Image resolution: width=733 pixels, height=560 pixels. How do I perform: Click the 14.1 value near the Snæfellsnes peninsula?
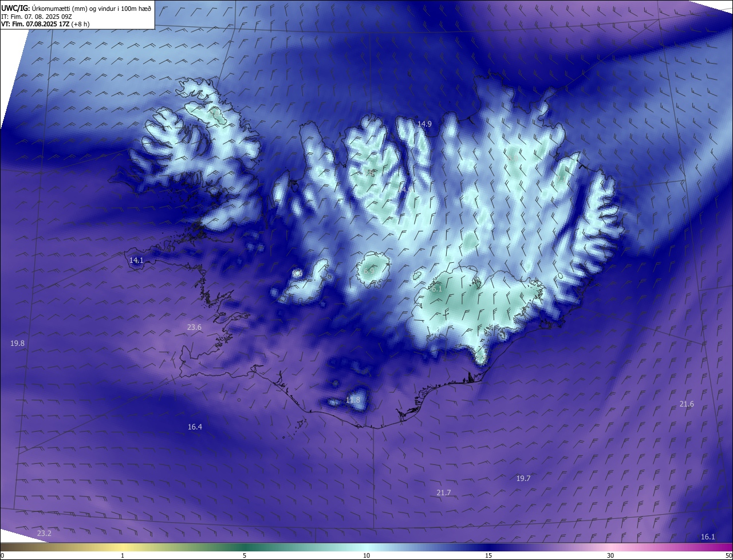(136, 260)
